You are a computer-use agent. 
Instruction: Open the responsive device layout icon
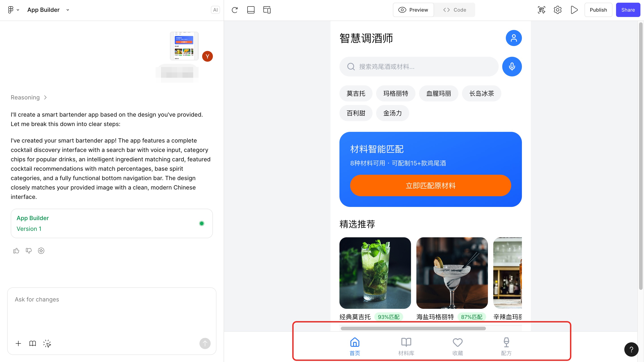tap(267, 10)
